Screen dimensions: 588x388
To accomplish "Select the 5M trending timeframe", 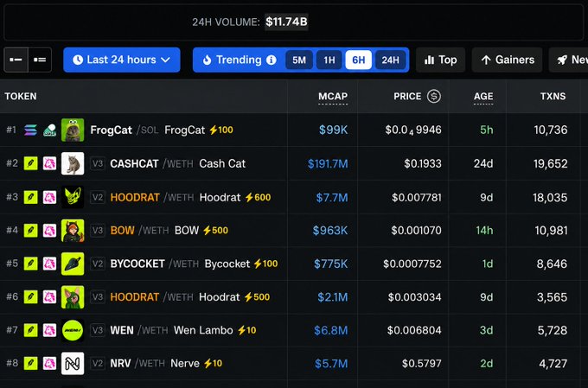I will pos(299,60).
